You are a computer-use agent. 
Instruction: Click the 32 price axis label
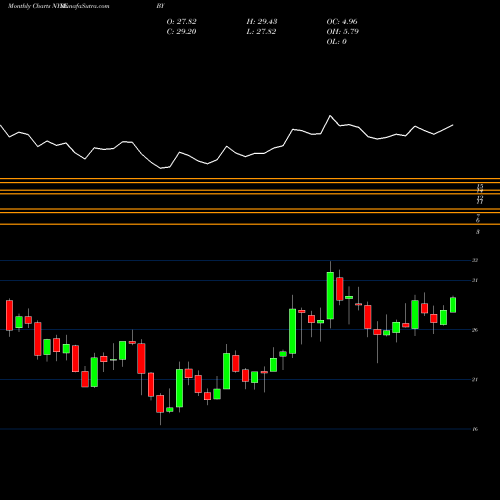475,260
